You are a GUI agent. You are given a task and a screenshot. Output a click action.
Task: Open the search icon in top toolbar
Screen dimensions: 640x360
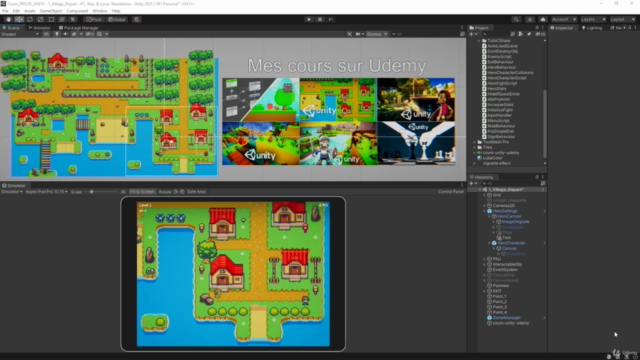pos(516,19)
